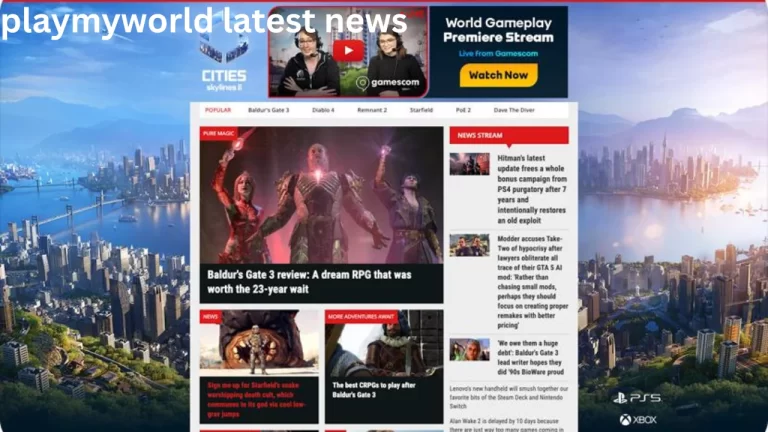Click the Starfield article thumbnail image
This screenshot has height=432, width=768.
[259, 343]
